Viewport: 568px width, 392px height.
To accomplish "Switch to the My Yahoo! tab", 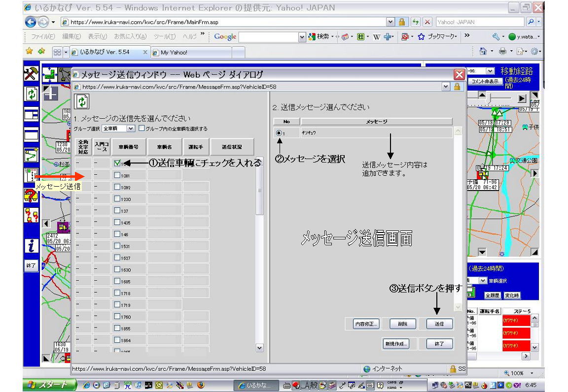I will pos(197,52).
